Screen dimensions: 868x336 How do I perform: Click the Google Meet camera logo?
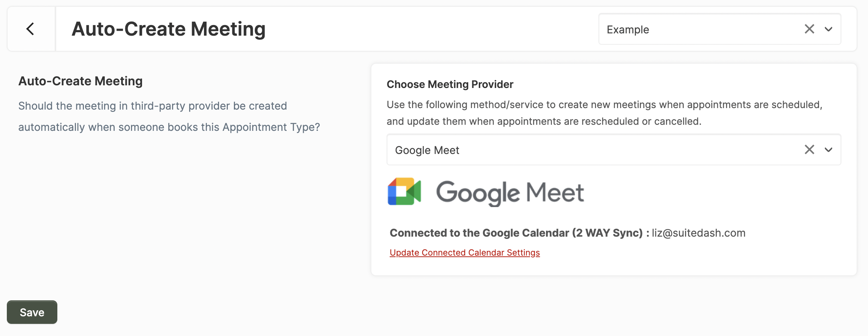(404, 192)
